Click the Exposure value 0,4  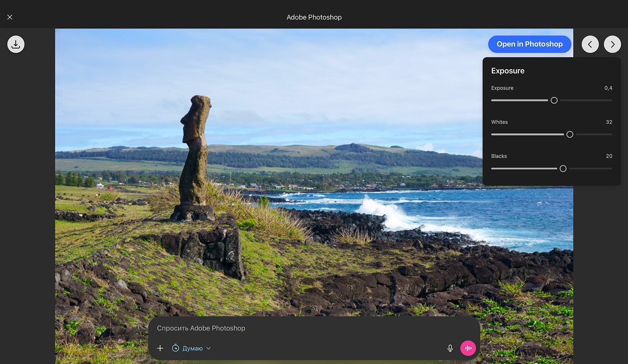point(608,88)
